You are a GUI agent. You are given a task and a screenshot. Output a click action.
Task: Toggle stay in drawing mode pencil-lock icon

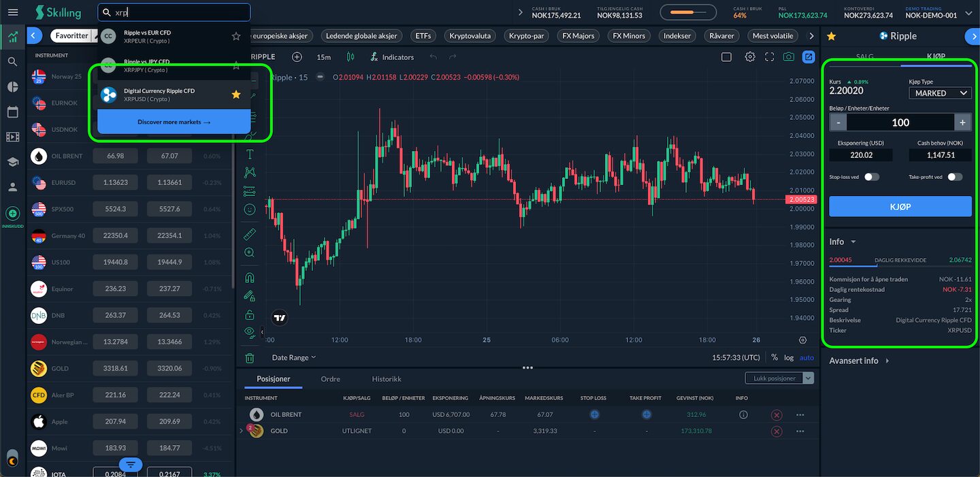tap(250, 296)
